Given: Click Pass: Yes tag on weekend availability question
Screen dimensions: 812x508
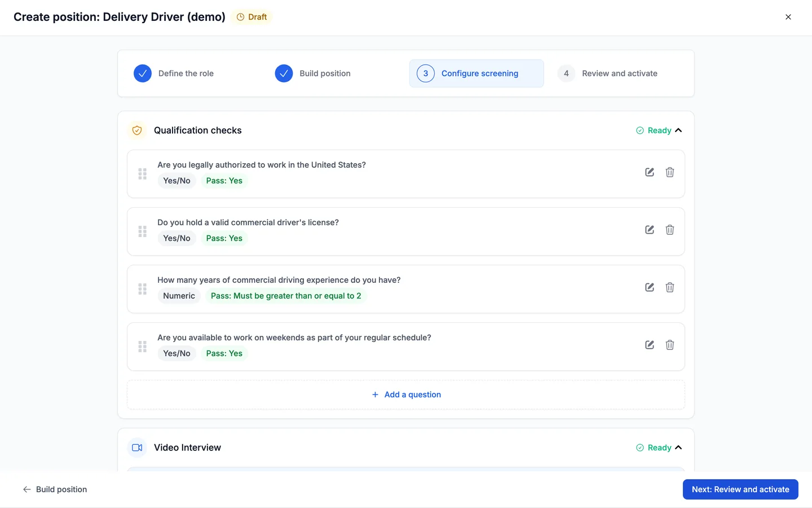Looking at the screenshot, I should pos(224,353).
